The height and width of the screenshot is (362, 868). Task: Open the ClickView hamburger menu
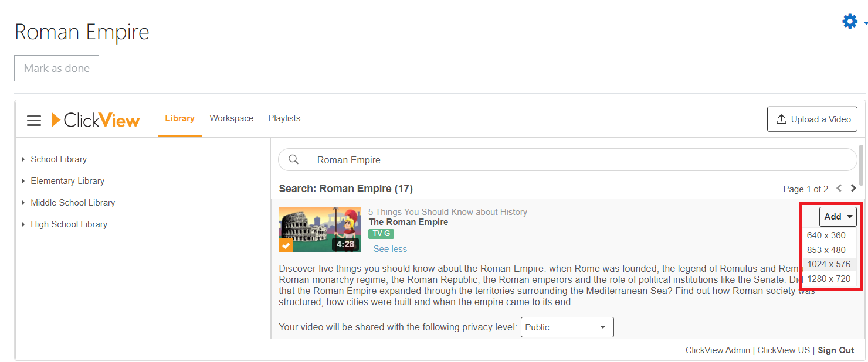34,121
